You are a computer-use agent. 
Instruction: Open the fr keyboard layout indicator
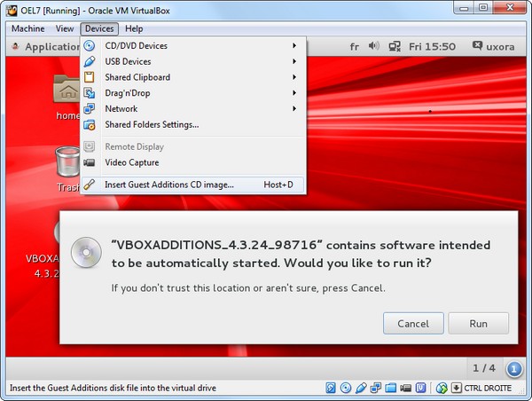(x=355, y=46)
